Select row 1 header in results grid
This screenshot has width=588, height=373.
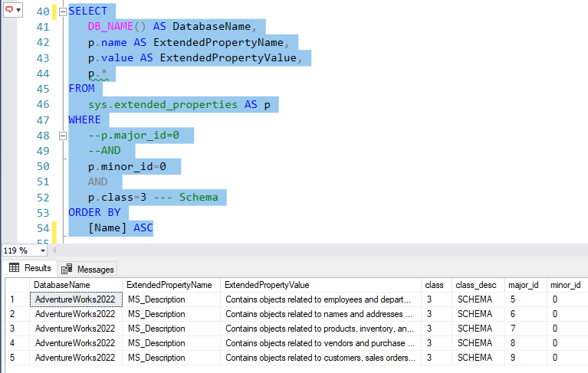click(18, 299)
